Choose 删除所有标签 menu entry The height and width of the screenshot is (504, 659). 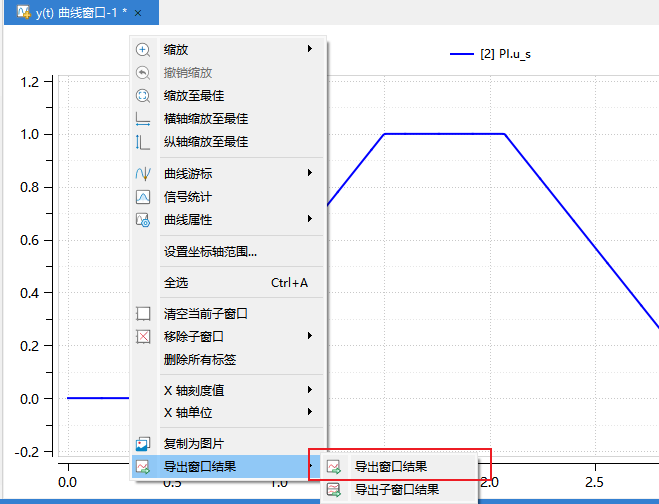click(229, 359)
